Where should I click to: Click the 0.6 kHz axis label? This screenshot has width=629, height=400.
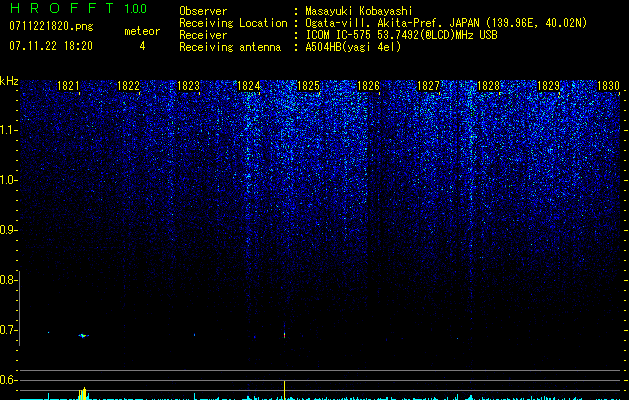coord(8,380)
